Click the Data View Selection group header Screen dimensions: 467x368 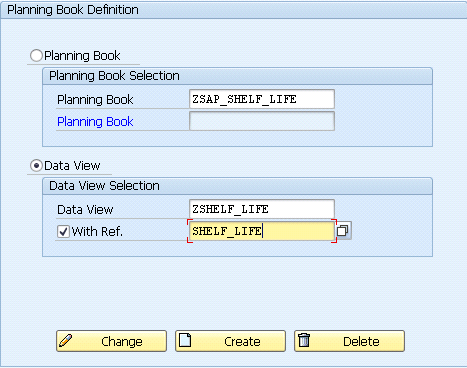pos(237,186)
